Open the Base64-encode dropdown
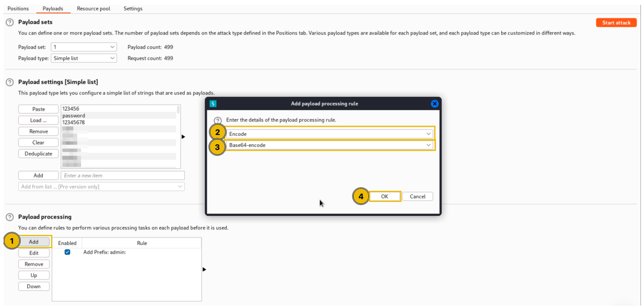The height and width of the screenshot is (308, 644). [x=329, y=145]
